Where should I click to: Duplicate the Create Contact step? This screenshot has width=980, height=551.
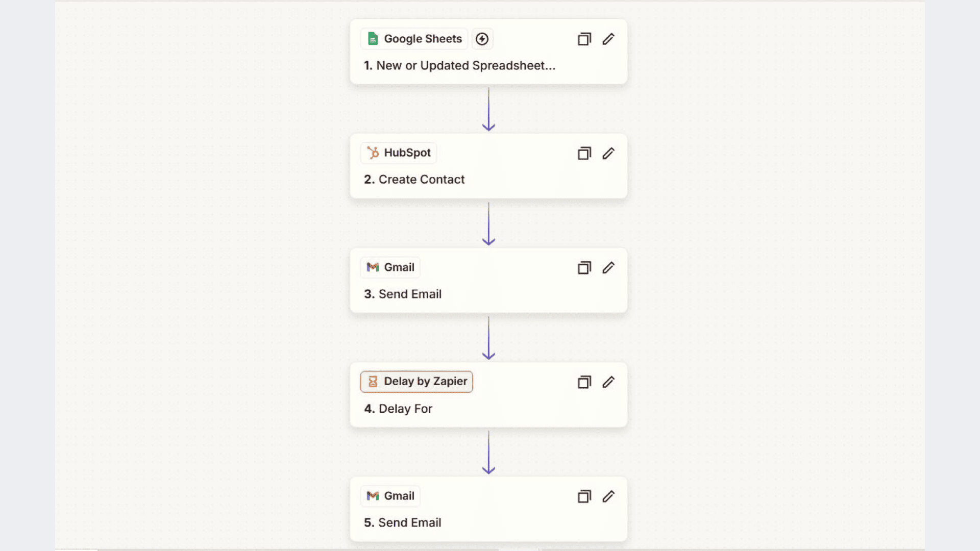coord(584,153)
